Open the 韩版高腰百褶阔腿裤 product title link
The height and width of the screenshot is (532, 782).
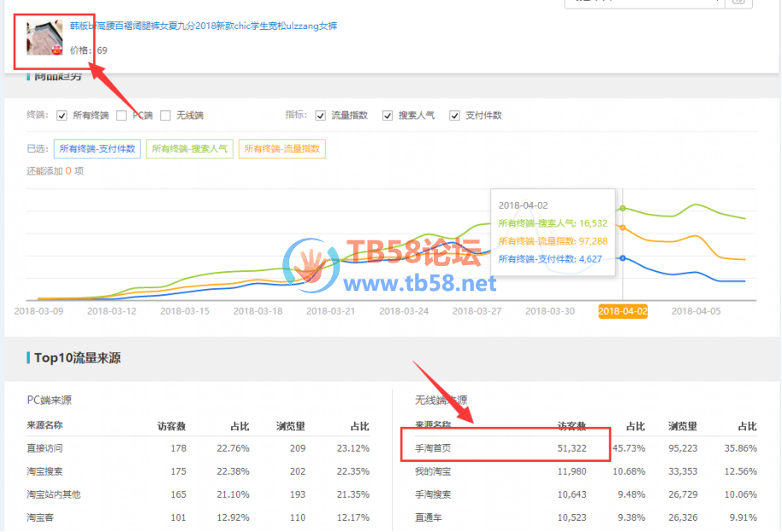click(203, 26)
